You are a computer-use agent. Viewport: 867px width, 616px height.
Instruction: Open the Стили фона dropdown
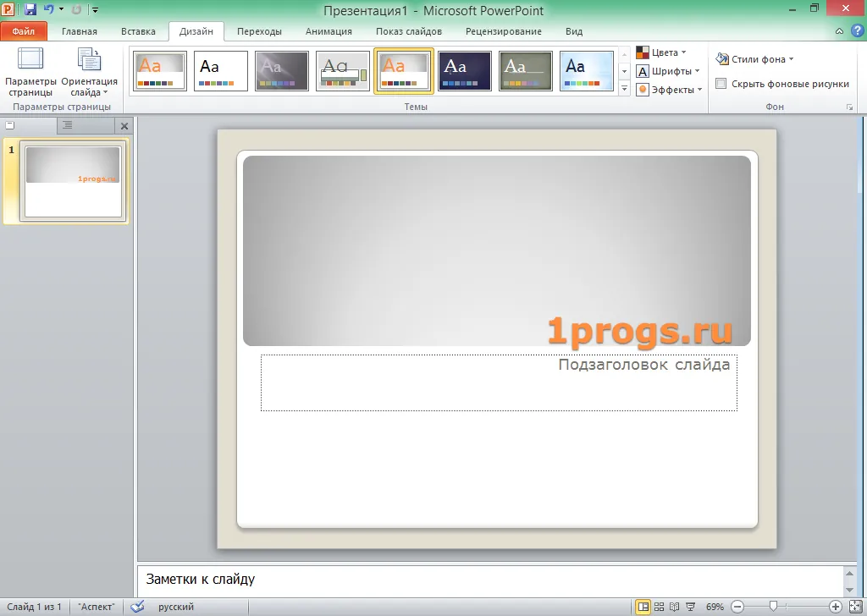(754, 59)
